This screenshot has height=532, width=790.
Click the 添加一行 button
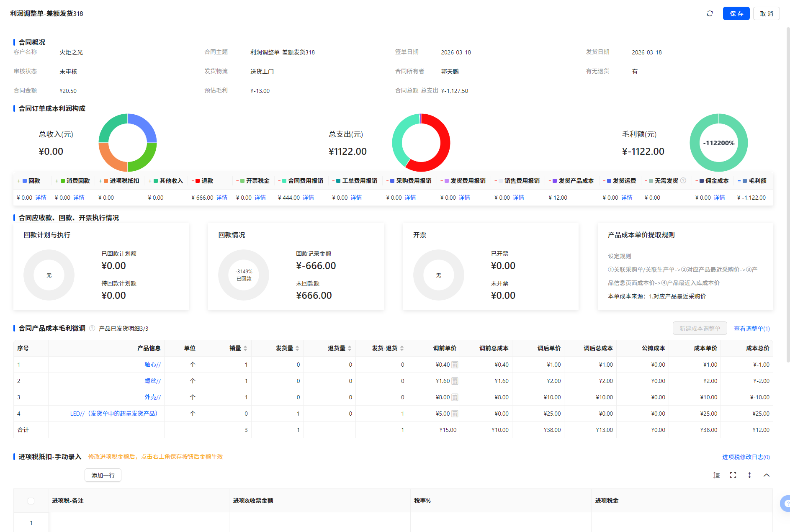(x=103, y=475)
